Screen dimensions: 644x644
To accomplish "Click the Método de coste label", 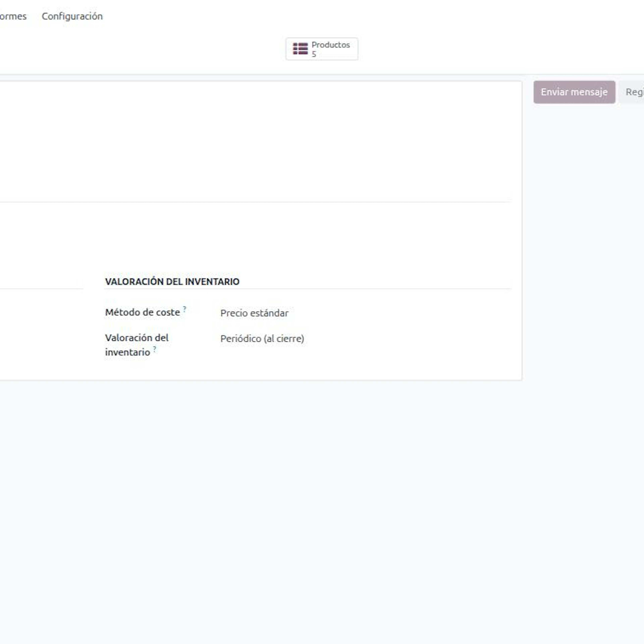I will [x=142, y=312].
